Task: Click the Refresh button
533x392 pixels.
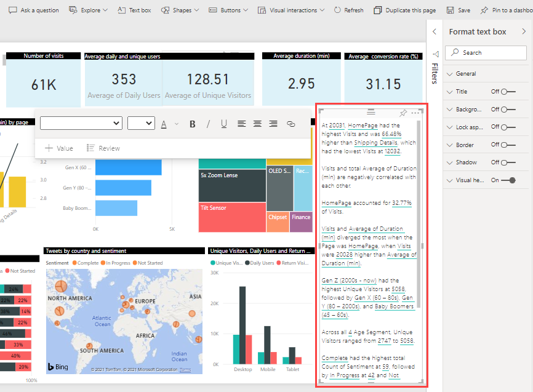Action: click(x=349, y=10)
